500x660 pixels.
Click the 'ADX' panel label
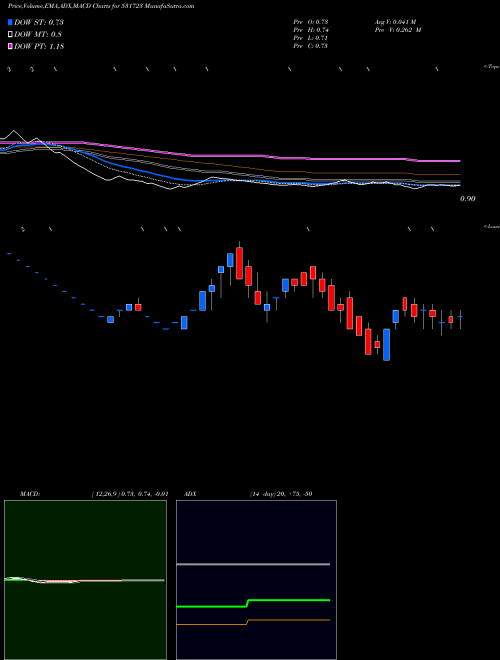(x=190, y=494)
